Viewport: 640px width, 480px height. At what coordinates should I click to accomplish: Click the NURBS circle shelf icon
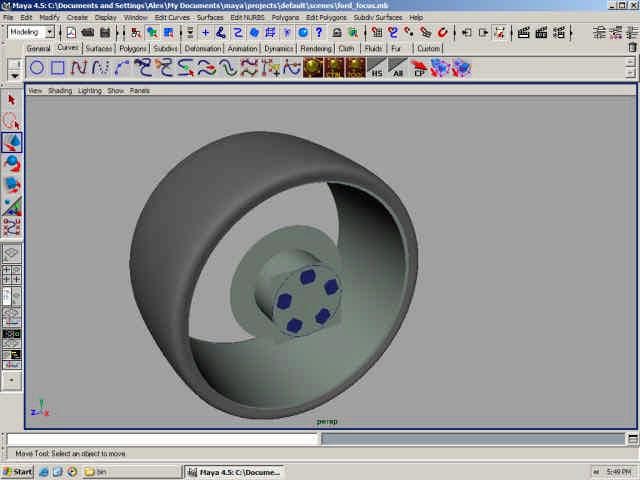pos(36,68)
